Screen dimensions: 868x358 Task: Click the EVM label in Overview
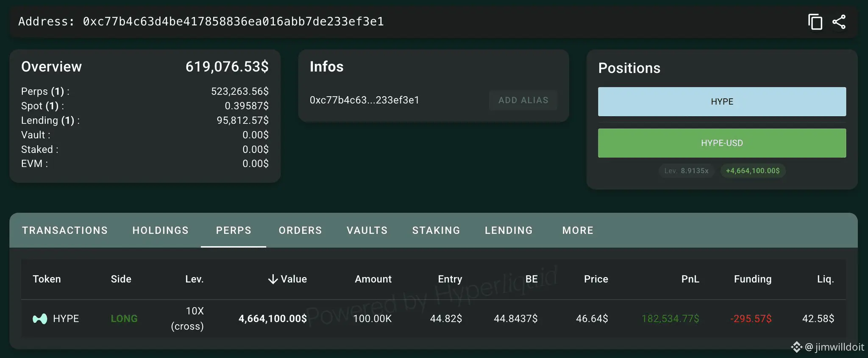pos(34,164)
